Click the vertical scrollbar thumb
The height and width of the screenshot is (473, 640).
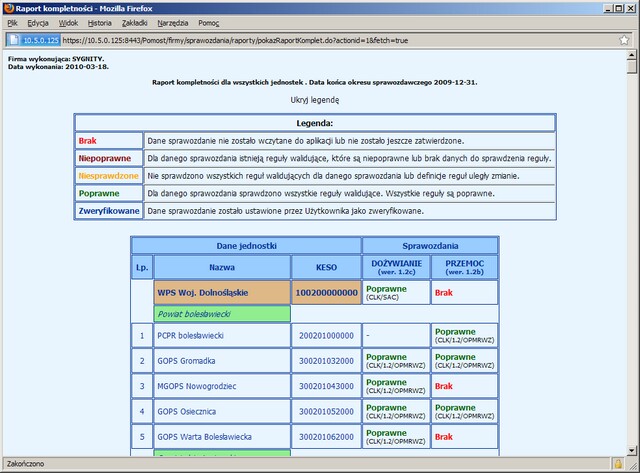pyautogui.click(x=632, y=68)
